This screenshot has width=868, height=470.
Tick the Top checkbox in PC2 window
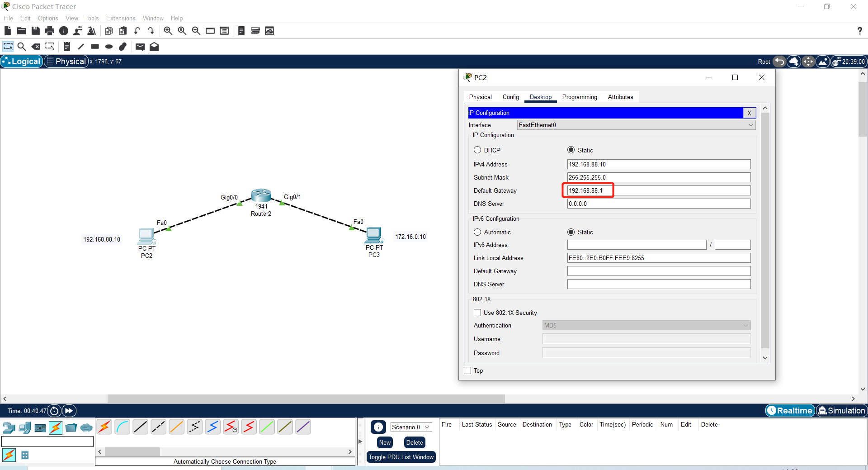(x=468, y=370)
